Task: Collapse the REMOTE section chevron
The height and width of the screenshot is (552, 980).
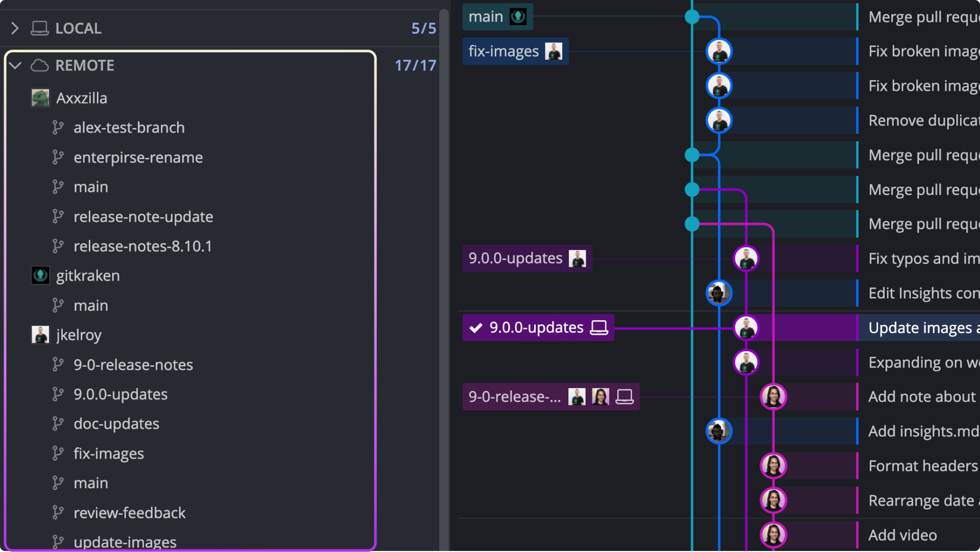Action: tap(15, 65)
